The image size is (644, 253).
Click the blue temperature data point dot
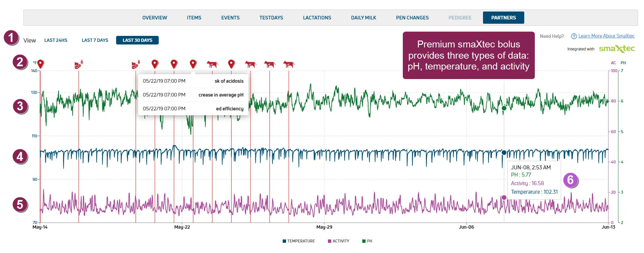pyautogui.click(x=504, y=153)
